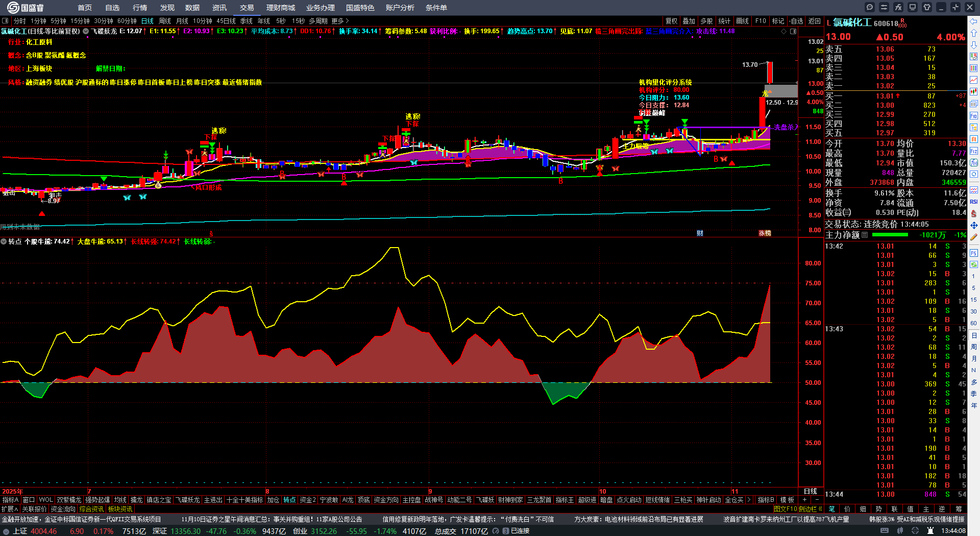Open the candlestick chart sidebar icon
The height and width of the screenshot is (536, 980).
(x=974, y=92)
